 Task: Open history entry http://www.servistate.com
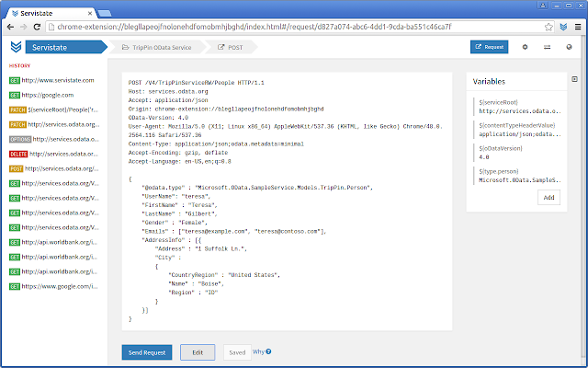point(52,80)
